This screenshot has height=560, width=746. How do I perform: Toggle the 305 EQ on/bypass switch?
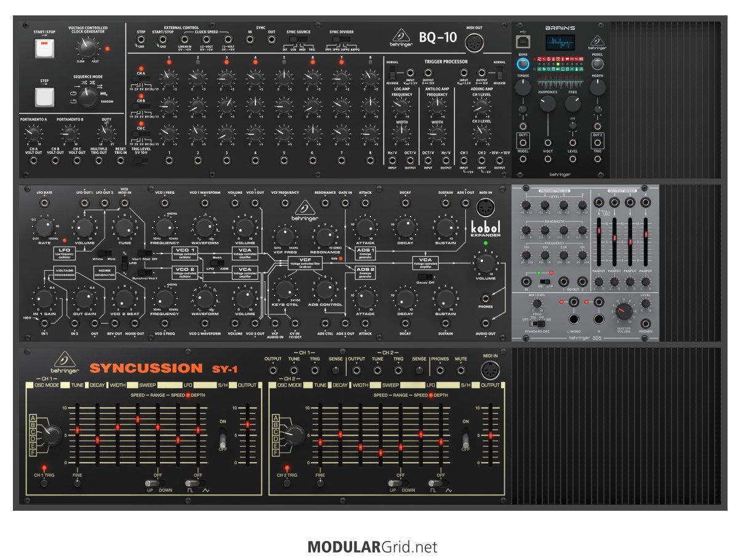click(545, 281)
